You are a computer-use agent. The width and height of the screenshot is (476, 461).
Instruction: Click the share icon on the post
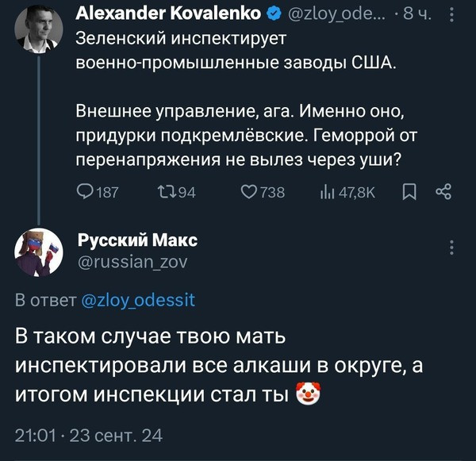443,191
